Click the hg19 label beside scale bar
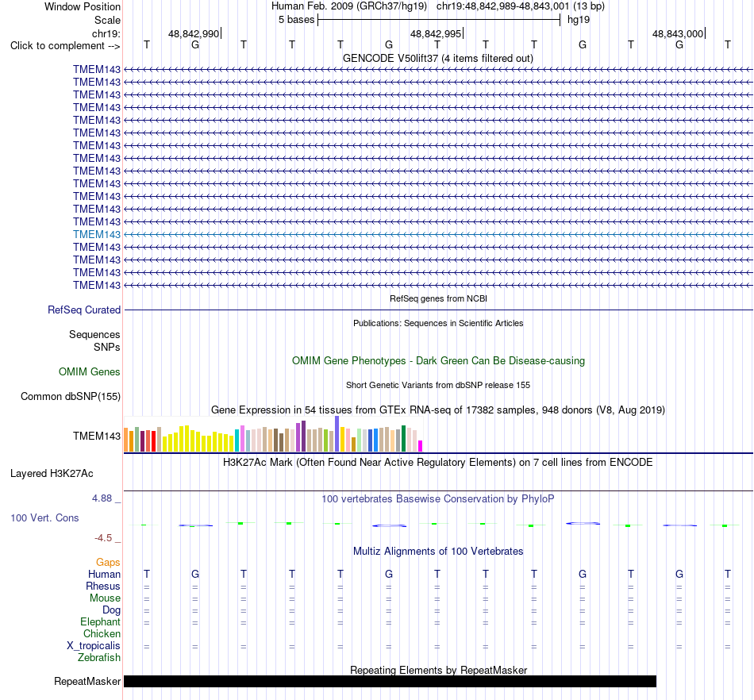754x700 pixels. (x=579, y=20)
